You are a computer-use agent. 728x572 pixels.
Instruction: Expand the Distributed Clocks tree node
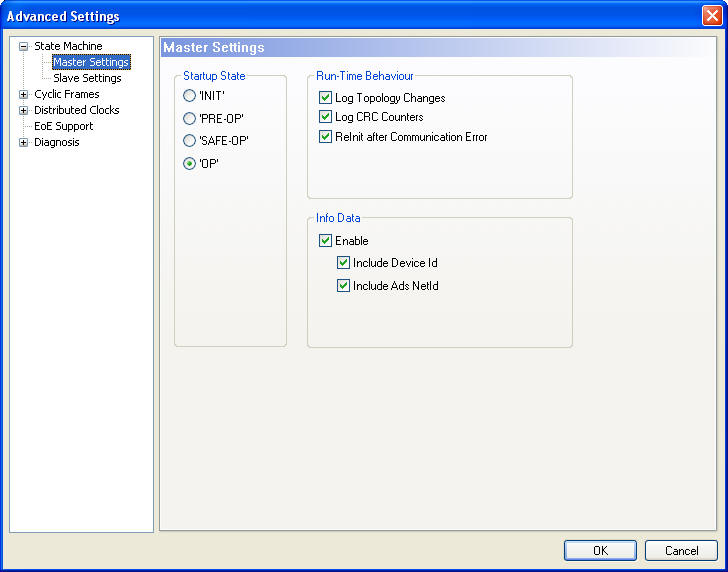coord(24,110)
